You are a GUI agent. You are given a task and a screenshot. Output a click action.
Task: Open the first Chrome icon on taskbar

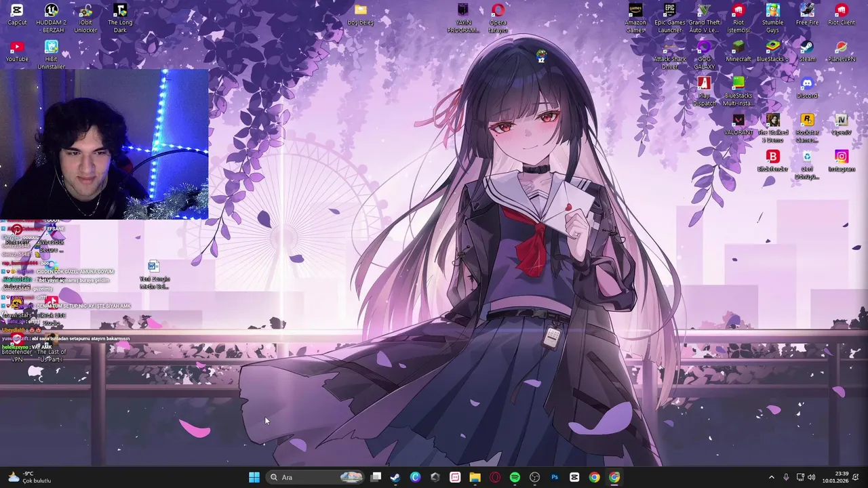[594, 477]
